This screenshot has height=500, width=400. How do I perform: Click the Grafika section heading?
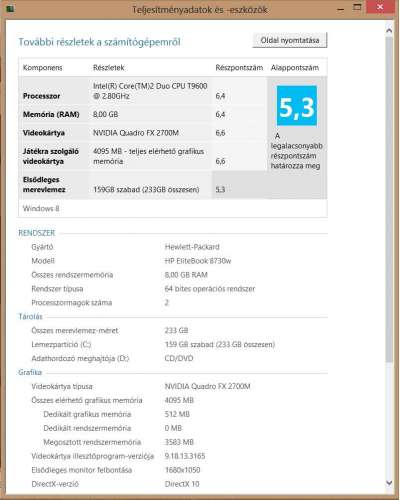30,372
